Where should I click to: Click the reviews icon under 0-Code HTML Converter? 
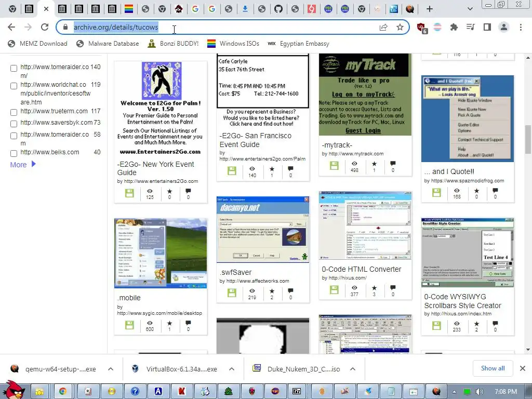tap(393, 288)
